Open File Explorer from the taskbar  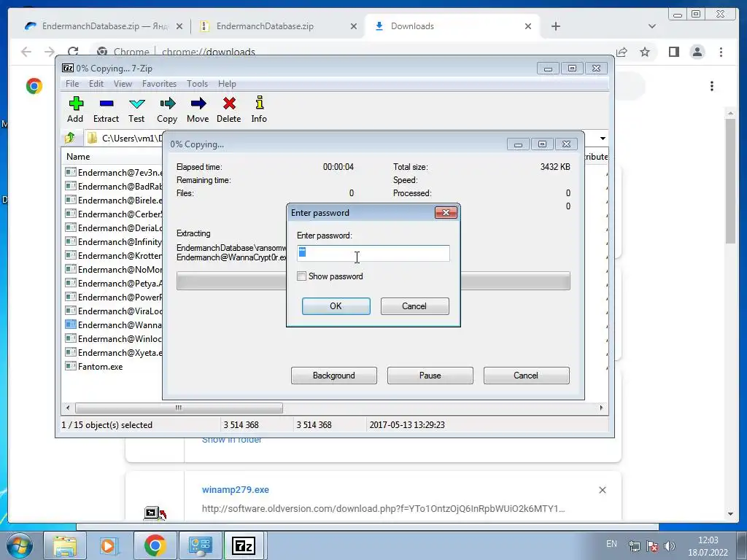pos(65,545)
